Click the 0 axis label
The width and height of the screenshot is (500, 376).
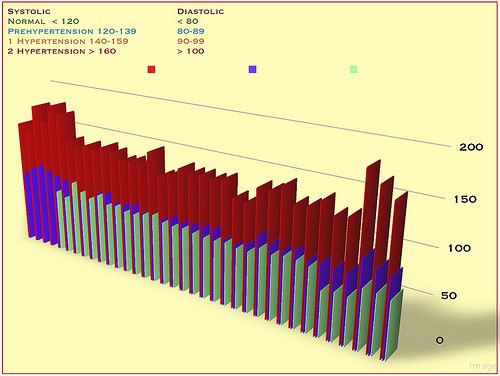click(x=440, y=340)
